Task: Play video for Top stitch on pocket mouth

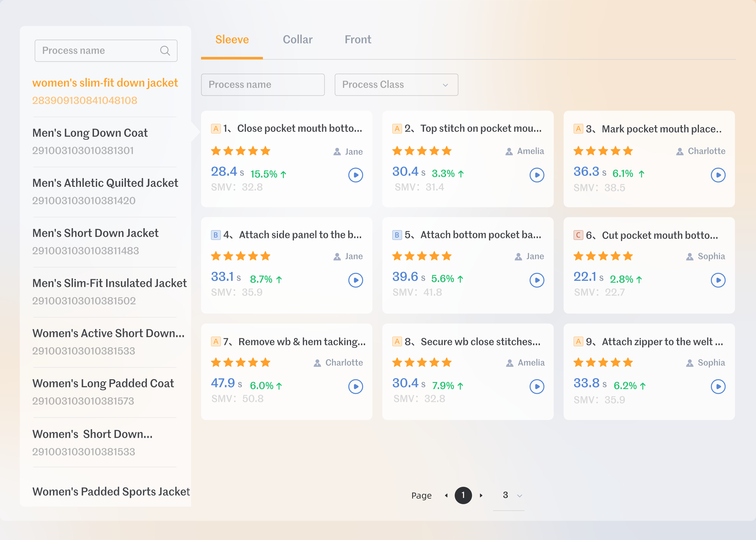Action: click(x=537, y=175)
